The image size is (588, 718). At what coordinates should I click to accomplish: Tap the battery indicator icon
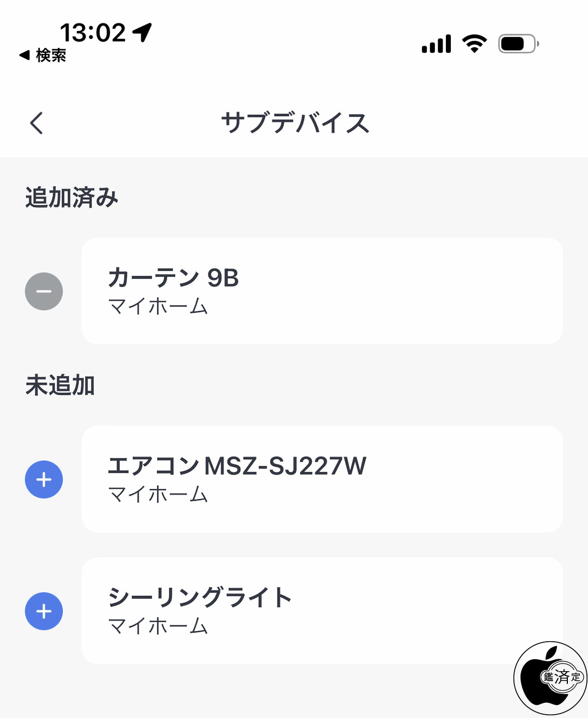click(x=518, y=44)
